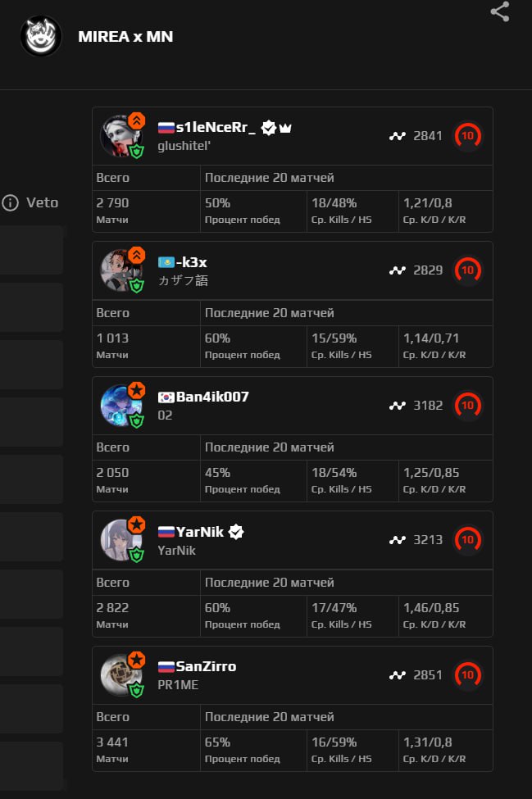Image resolution: width=532 pixels, height=799 pixels.
Task: Click the share icon at top right
Action: [x=500, y=11]
